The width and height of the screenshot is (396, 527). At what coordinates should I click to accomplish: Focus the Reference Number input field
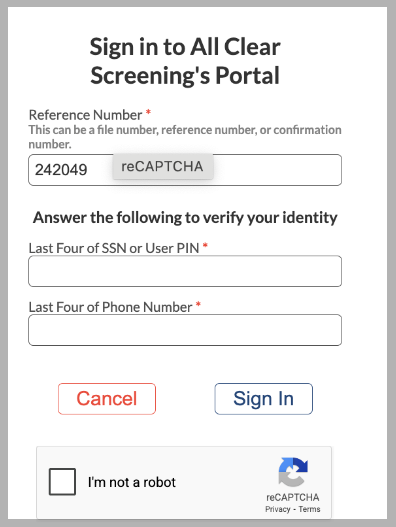click(185, 170)
